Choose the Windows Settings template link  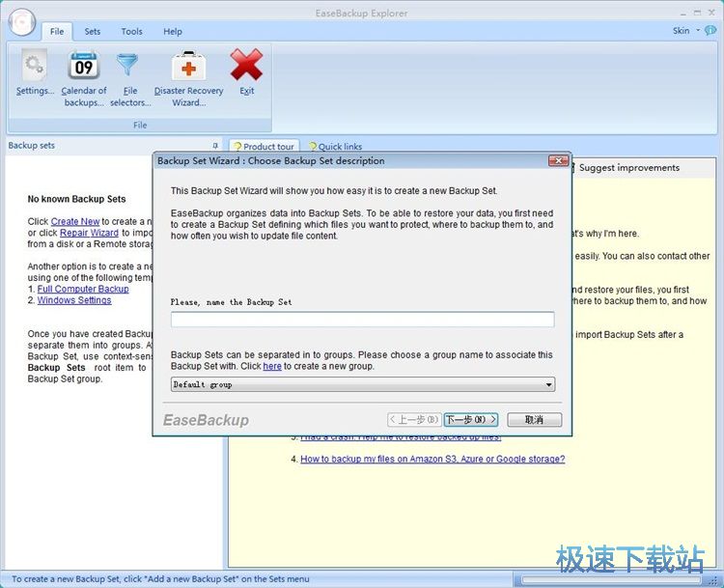74,299
